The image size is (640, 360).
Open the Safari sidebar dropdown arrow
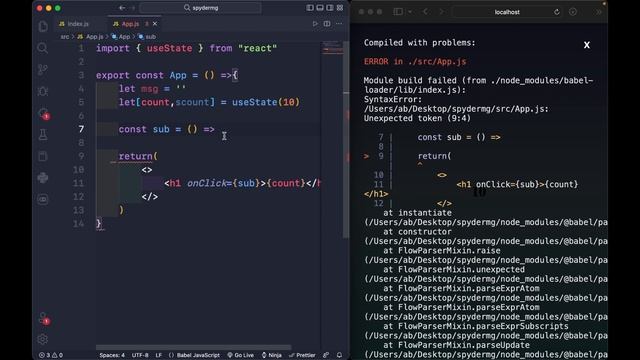pos(410,12)
